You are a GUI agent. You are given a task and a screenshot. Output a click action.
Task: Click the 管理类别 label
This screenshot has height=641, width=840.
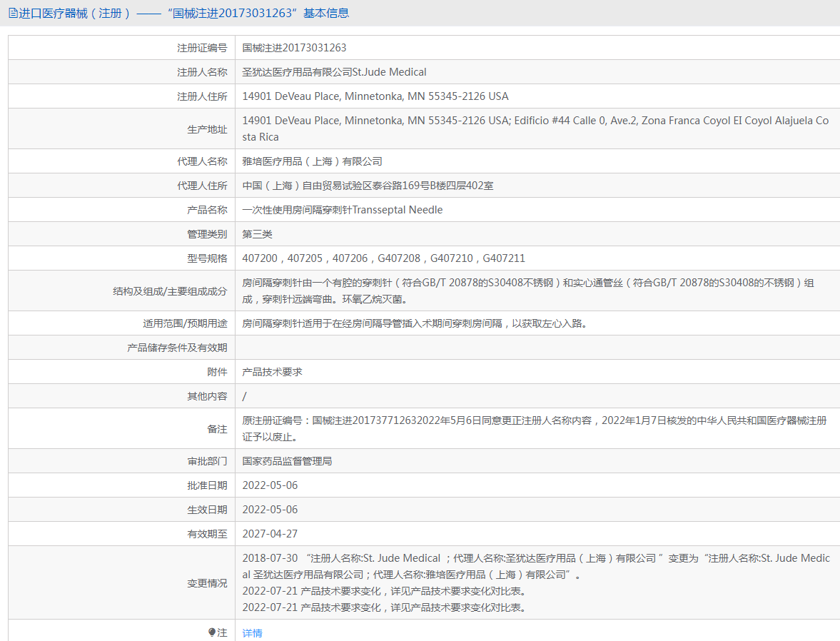(207, 234)
